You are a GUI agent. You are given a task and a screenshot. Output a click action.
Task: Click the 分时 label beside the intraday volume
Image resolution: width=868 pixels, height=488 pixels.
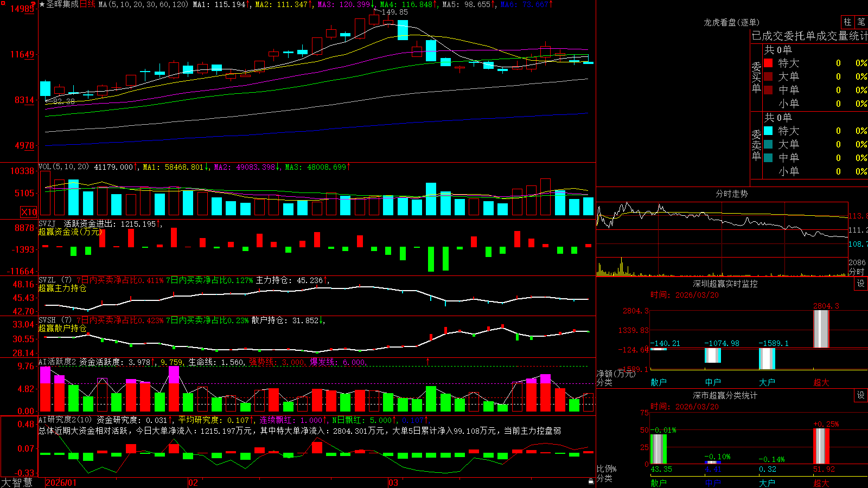pos(857,271)
